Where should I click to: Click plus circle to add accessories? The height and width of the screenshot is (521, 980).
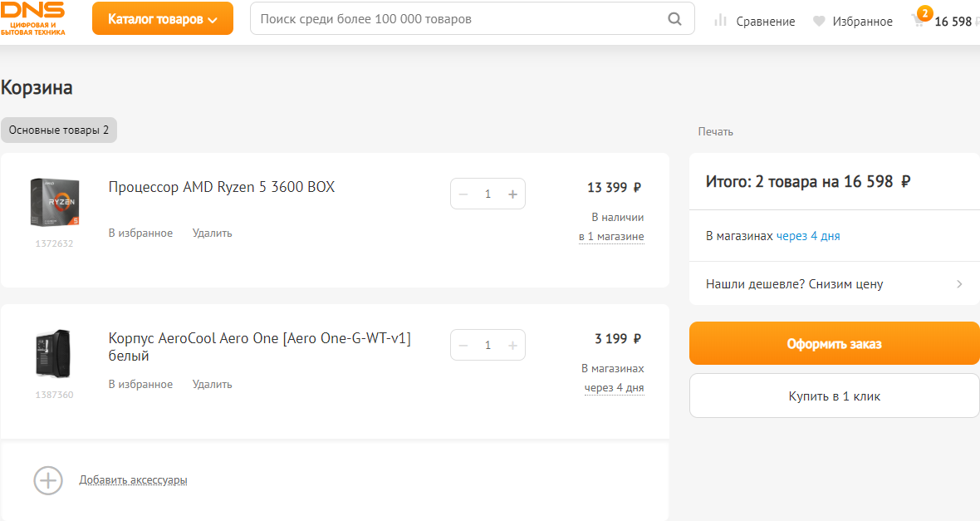tap(48, 480)
